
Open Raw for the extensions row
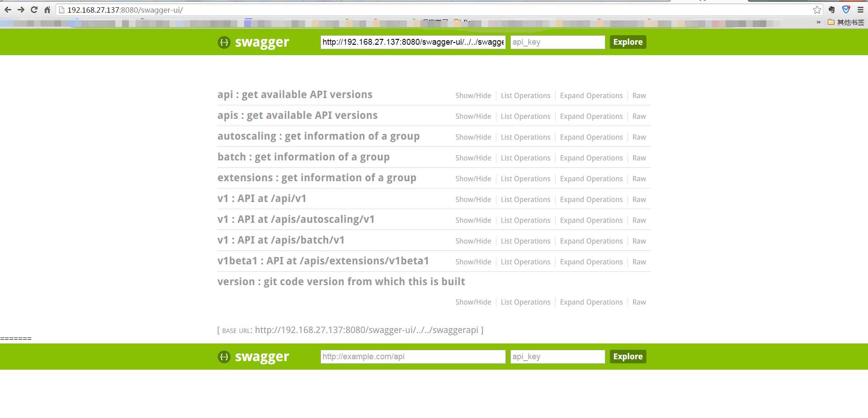coord(639,178)
